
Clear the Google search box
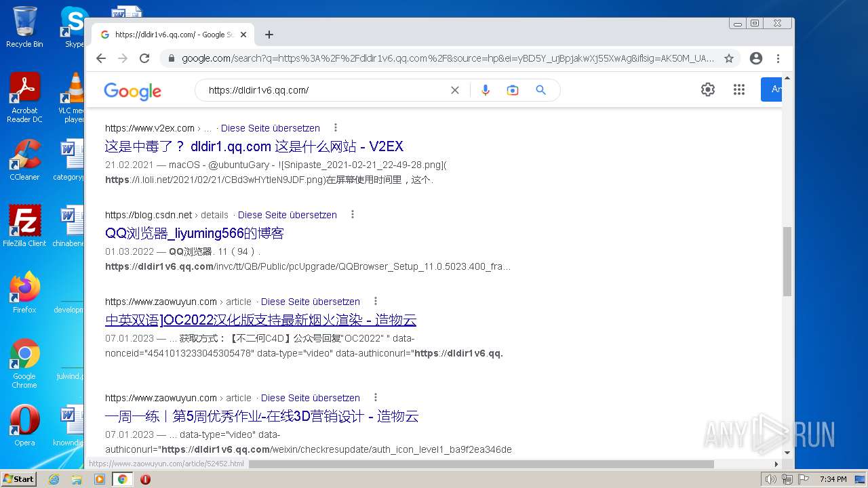point(455,90)
